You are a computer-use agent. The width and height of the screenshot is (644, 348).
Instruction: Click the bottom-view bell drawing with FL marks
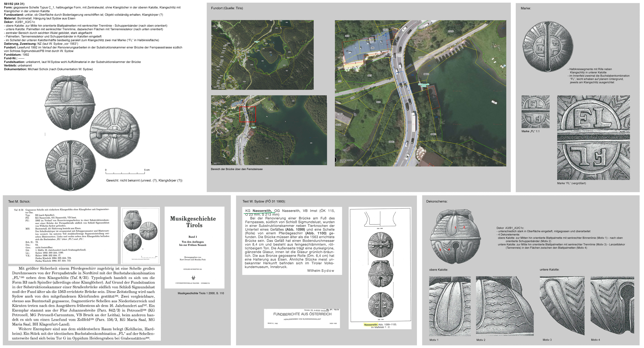pyautogui.click(x=71, y=165)
